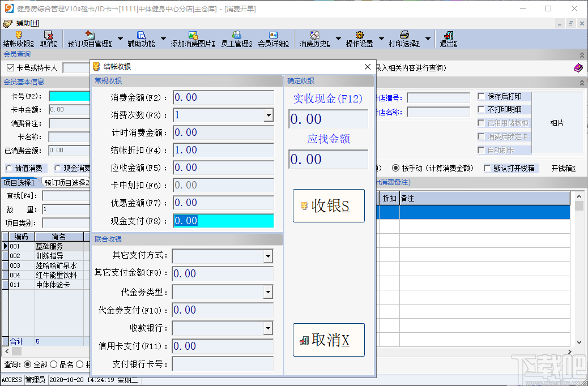Open 消费历史 from the toolbar
Screen dimensions: 588x386
point(316,38)
